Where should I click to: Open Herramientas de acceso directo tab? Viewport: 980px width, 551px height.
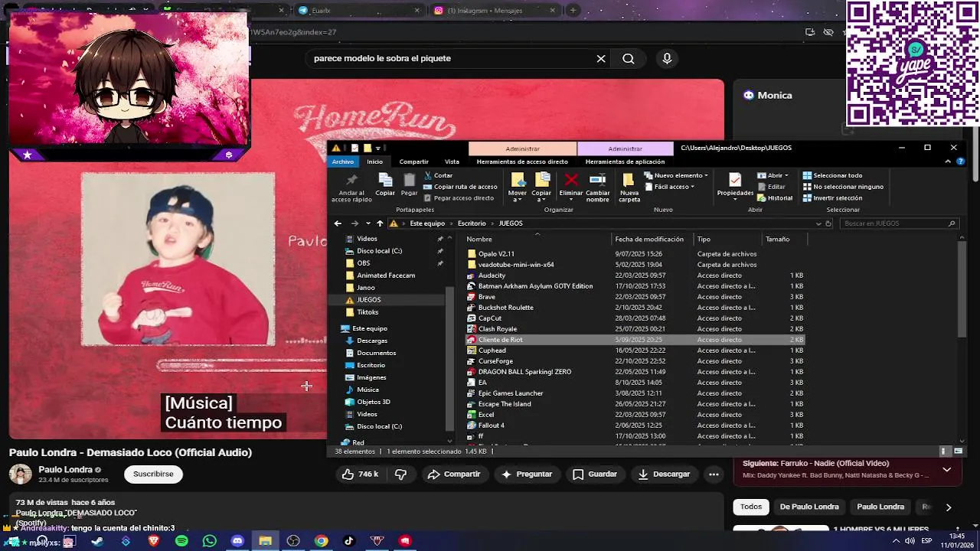tap(522, 161)
